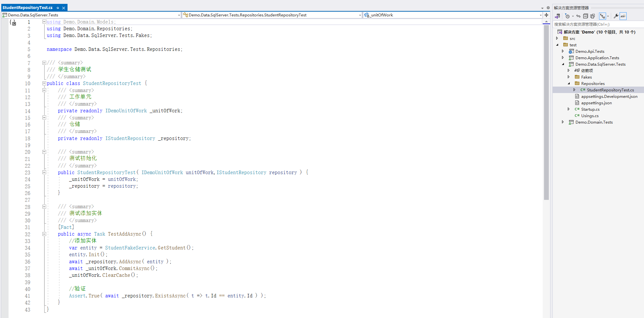
Task: Select the StudentRepositoryTest.cs editor tab
Action: (x=28, y=7)
